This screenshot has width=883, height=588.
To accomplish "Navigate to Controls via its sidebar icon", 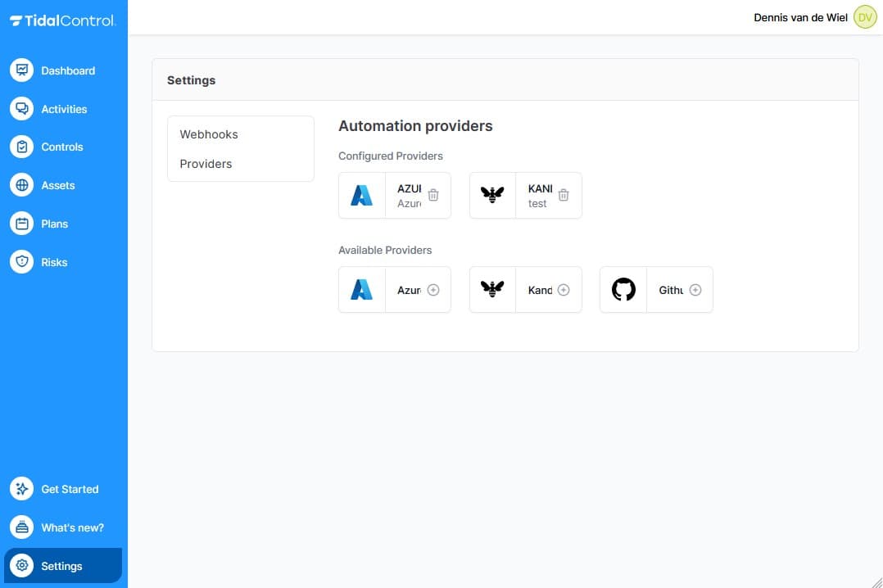I will coord(21,147).
